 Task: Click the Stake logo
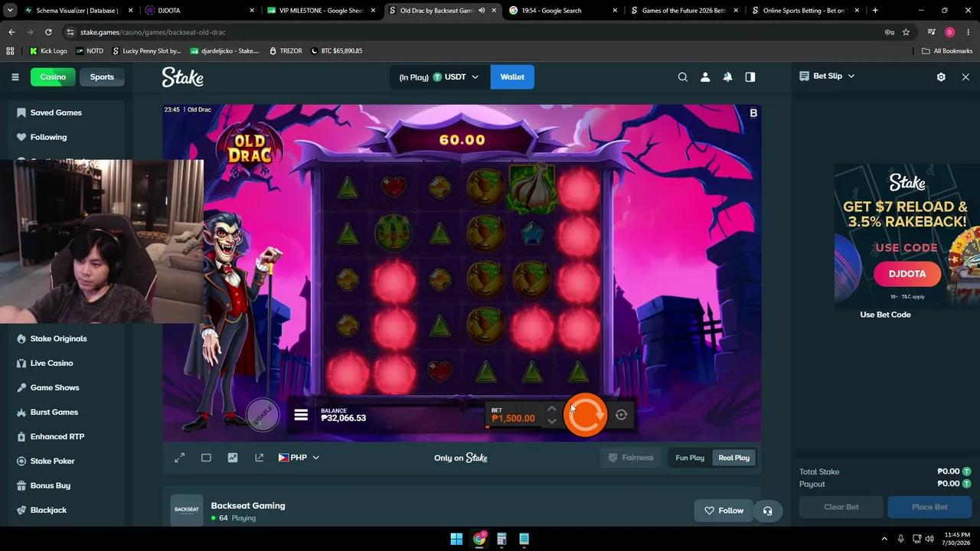tap(182, 77)
